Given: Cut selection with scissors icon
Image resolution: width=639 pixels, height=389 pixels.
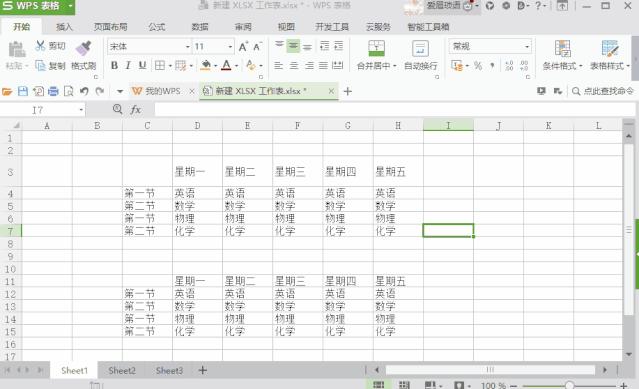Looking at the screenshot, I should [40, 46].
